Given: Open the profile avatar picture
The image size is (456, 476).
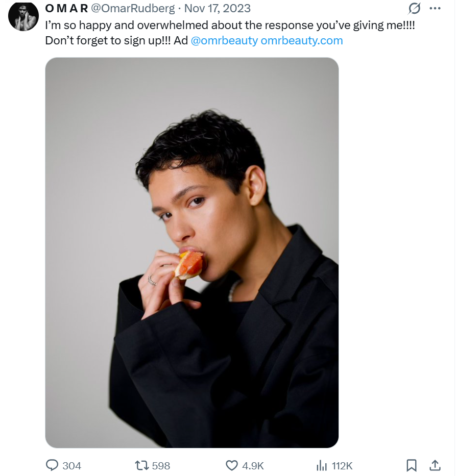Looking at the screenshot, I should [x=23, y=16].
